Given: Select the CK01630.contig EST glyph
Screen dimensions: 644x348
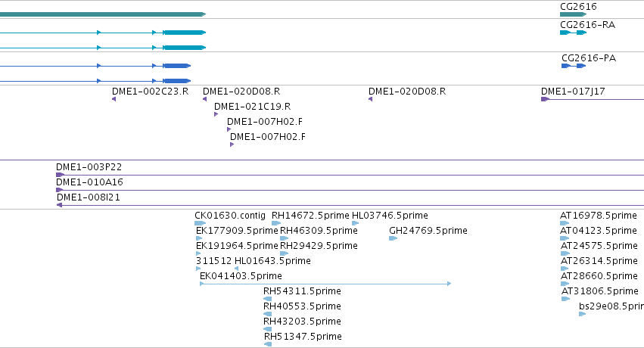Looking at the screenshot, I should [x=200, y=223].
